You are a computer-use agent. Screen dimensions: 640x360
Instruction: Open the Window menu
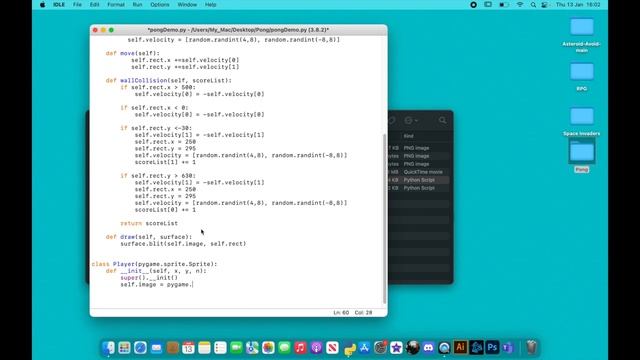pyautogui.click(x=187, y=4)
